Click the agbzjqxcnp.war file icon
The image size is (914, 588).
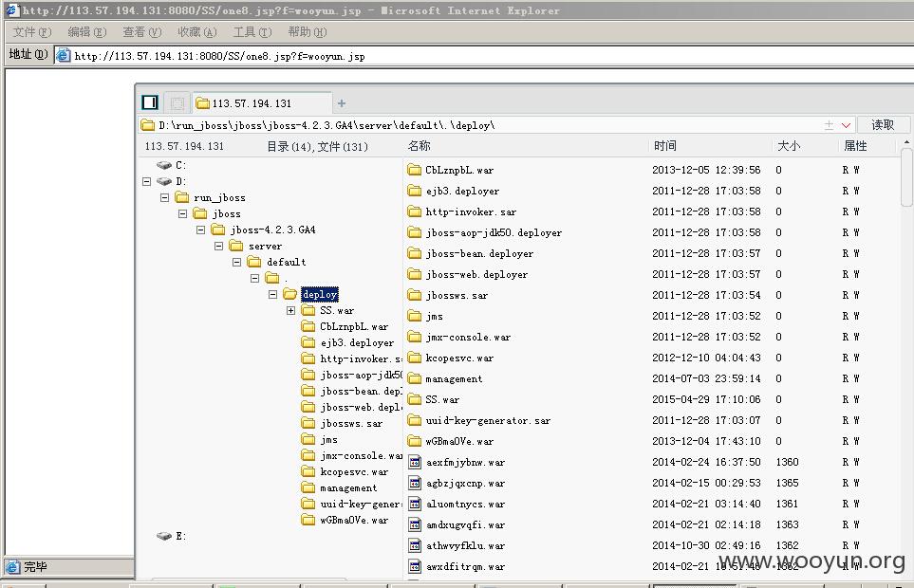[x=415, y=484]
